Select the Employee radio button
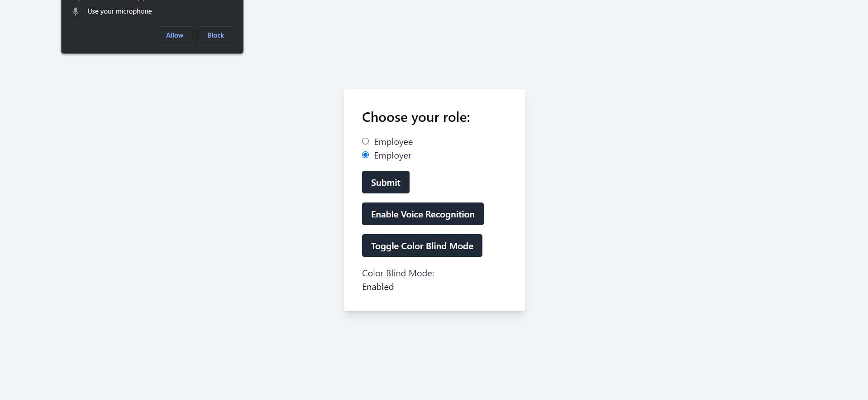 (366, 141)
